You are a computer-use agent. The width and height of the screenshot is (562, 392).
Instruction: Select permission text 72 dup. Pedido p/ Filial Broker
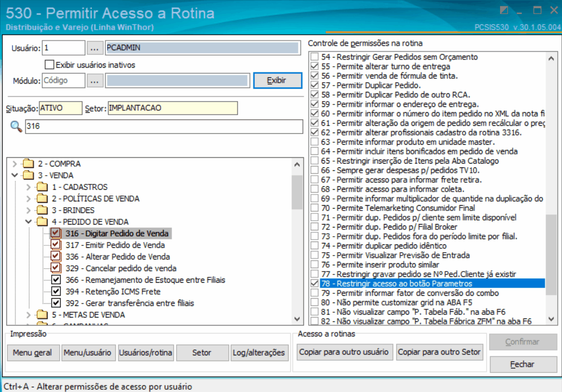pos(389,227)
